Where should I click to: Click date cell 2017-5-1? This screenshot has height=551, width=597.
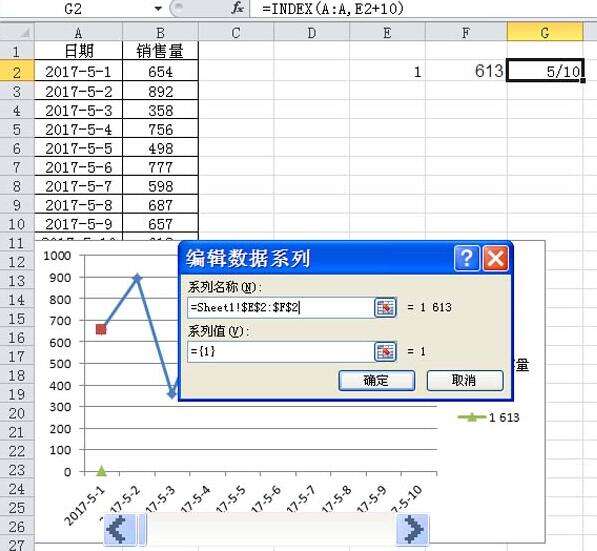point(78,72)
